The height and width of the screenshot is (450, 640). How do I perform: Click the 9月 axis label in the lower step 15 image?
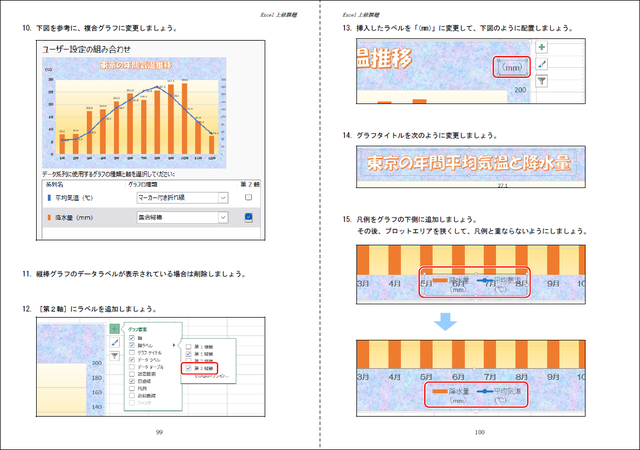pyautogui.click(x=553, y=376)
